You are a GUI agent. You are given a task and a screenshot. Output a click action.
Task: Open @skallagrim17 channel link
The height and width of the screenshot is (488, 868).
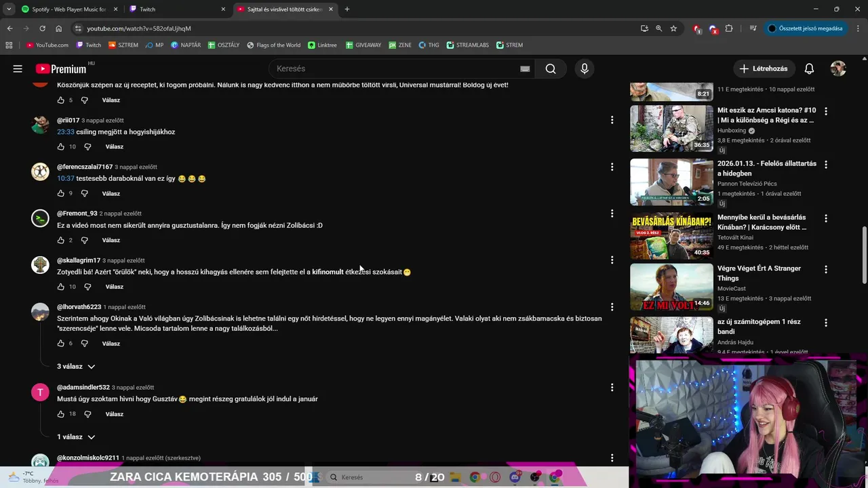[x=79, y=260]
